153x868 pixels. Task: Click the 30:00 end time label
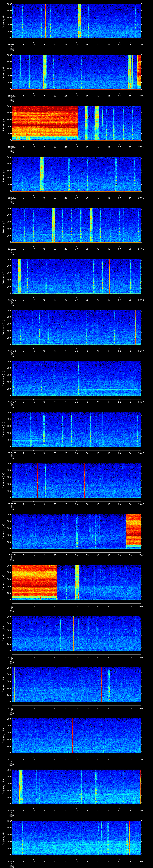click(x=141, y=708)
